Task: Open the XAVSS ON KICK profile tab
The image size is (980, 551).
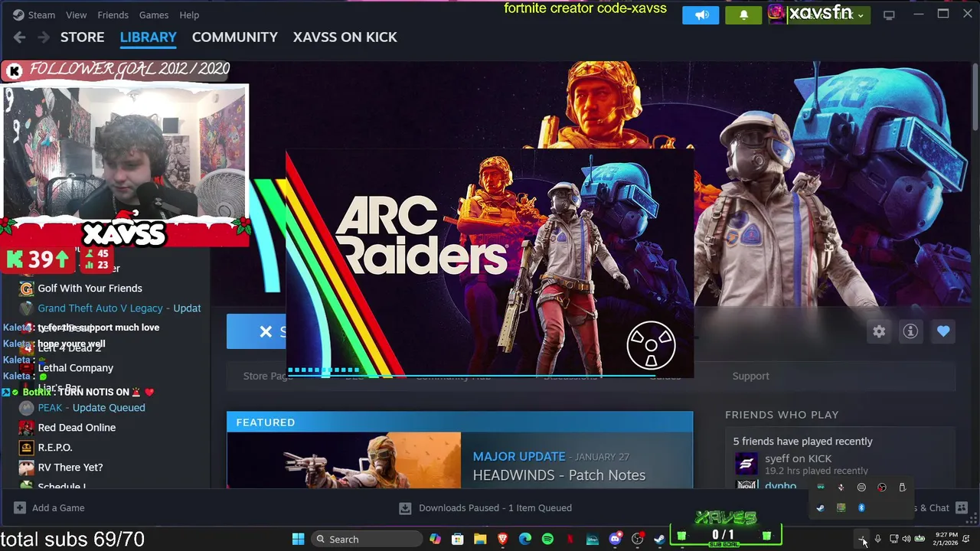Action: tap(345, 37)
